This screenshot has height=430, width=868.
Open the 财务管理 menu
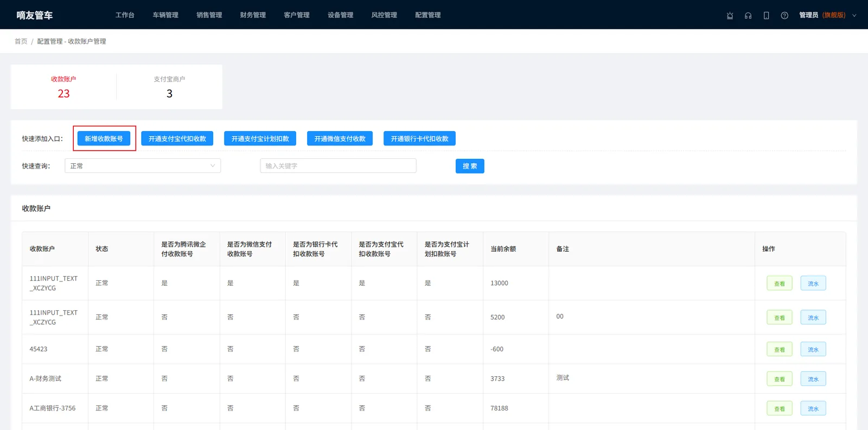[x=253, y=15]
